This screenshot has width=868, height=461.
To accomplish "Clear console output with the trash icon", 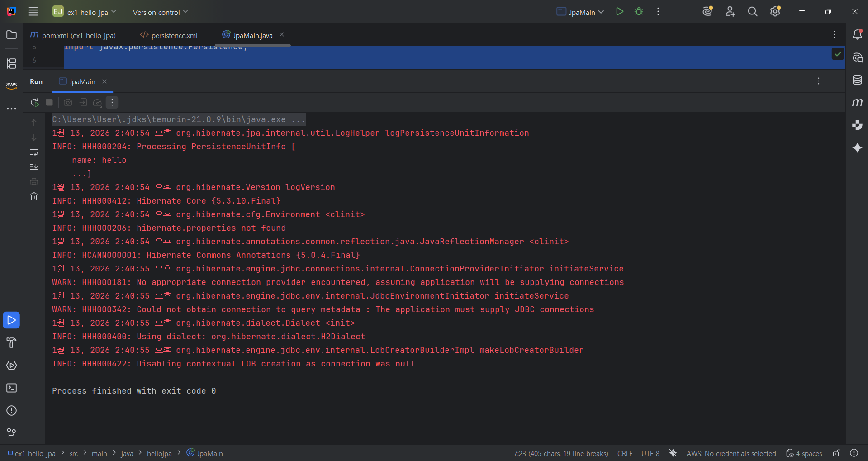I will pyautogui.click(x=34, y=196).
